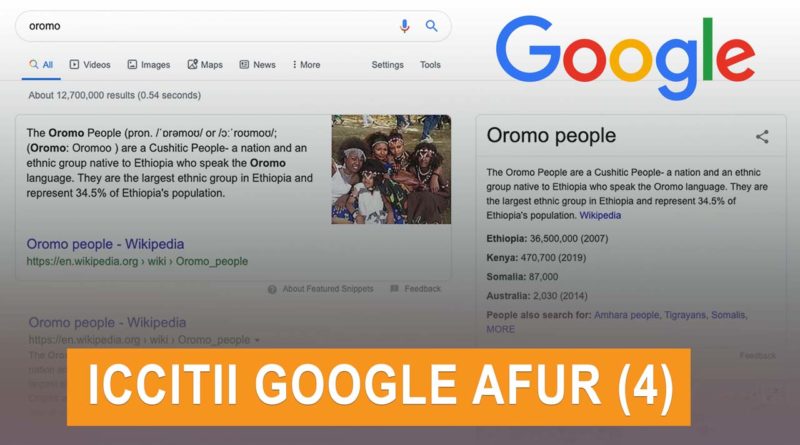800x445 pixels.
Task: Open the featured Oromo people - Wikipedia link
Action: [105, 244]
